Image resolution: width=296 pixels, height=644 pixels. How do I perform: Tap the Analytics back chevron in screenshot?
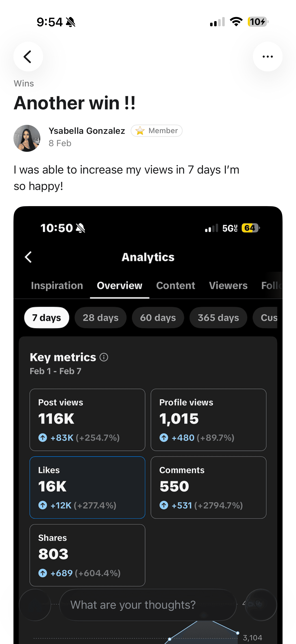tap(28, 257)
